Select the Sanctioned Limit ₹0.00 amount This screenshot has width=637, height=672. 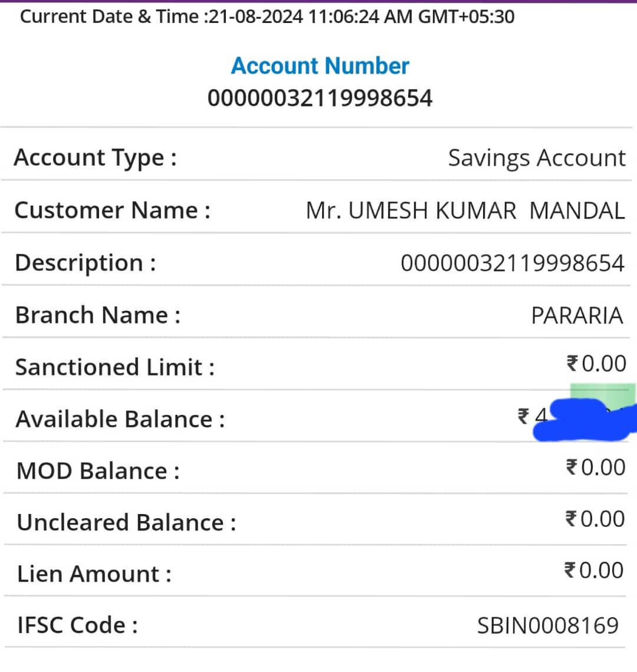[596, 364]
